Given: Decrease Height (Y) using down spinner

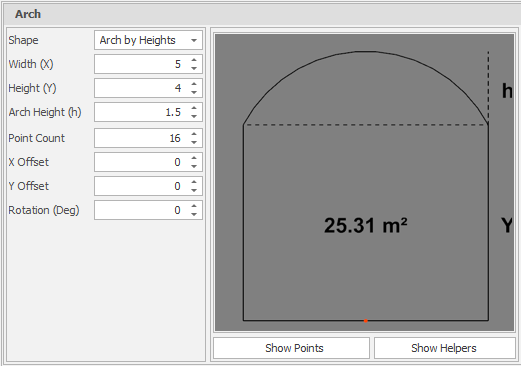Looking at the screenshot, I should 194,92.
